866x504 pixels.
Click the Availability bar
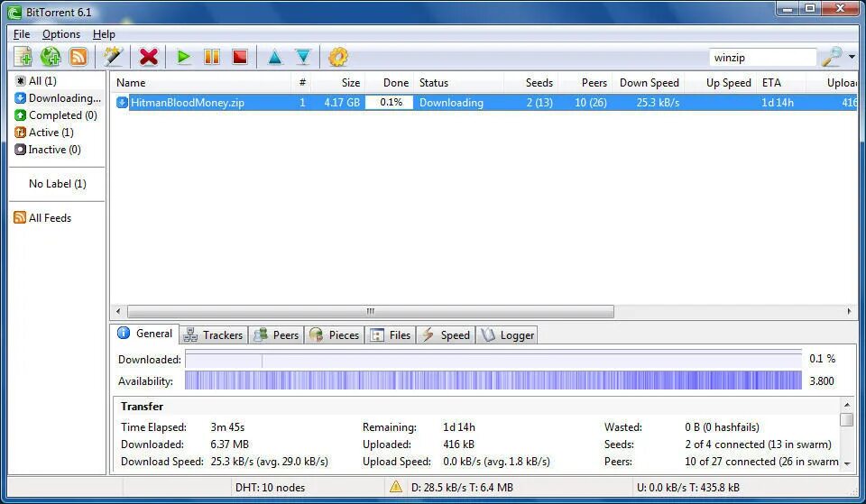pyautogui.click(x=493, y=380)
